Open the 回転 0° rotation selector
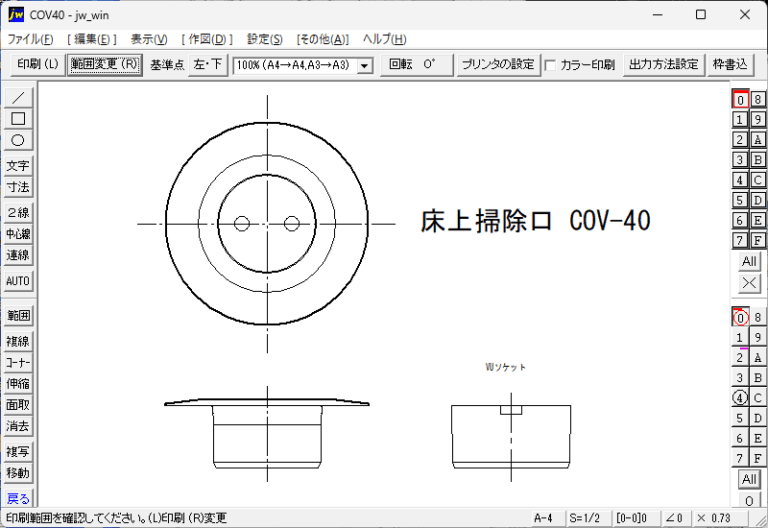The height and width of the screenshot is (528, 768). click(417, 65)
